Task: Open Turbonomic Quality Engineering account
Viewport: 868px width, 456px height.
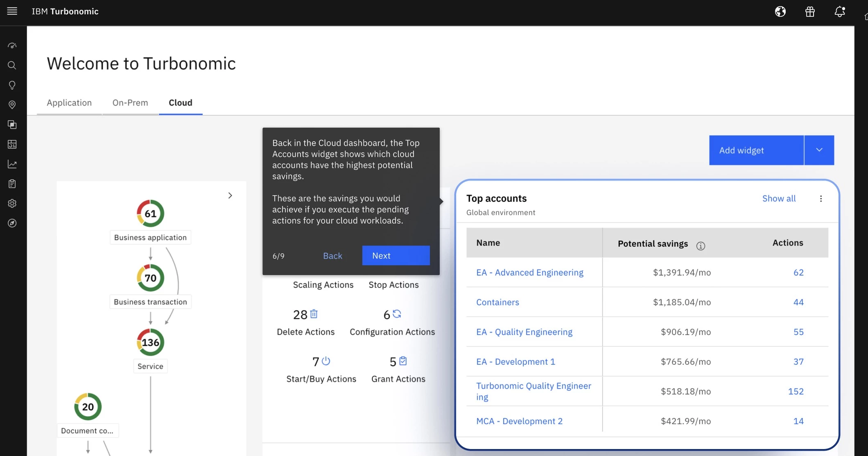Action: click(x=533, y=391)
